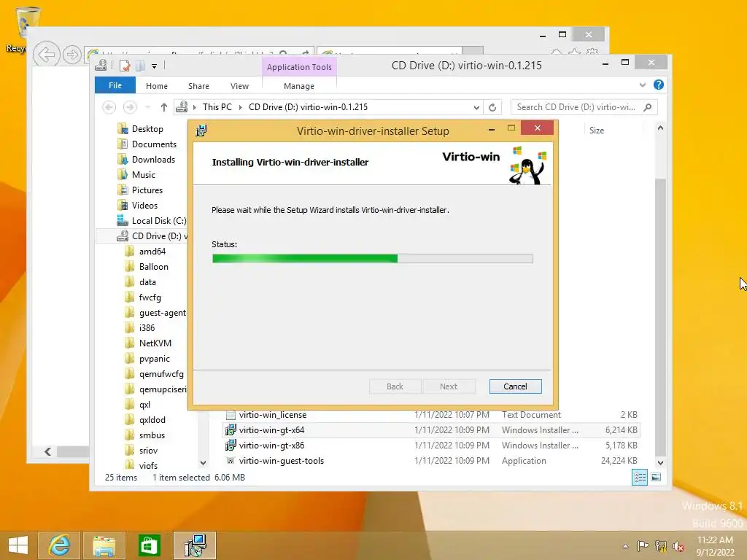
Task: Select the Application Tools contextual tab
Action: (x=299, y=67)
